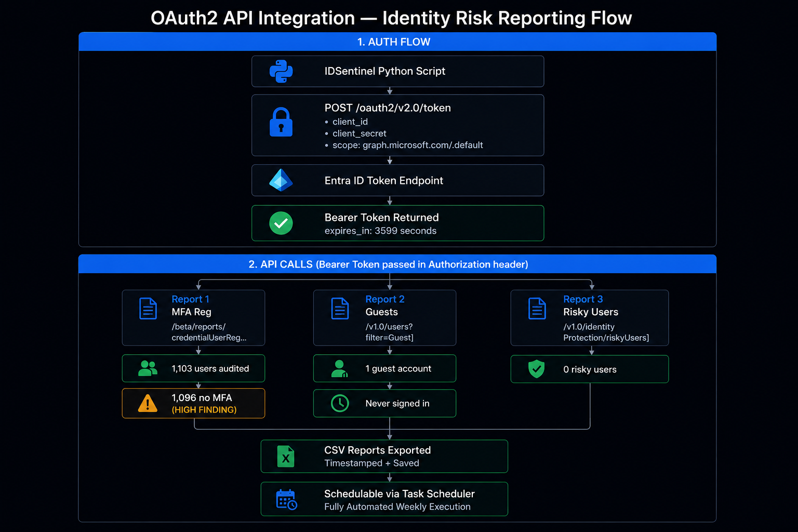Click the orange warning triangle icon
This screenshot has width=798, height=532.
148,403
